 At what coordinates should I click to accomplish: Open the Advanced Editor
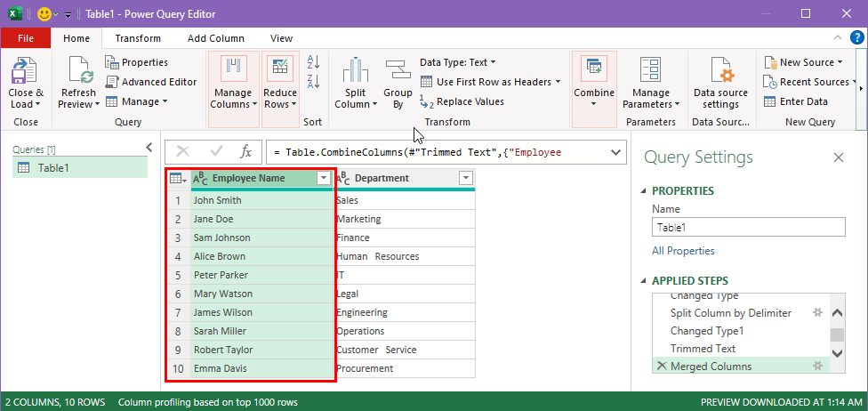pyautogui.click(x=151, y=82)
